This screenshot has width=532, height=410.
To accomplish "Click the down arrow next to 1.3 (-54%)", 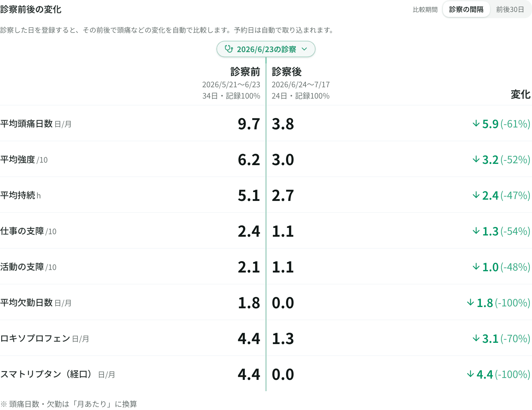I will pos(476,231).
